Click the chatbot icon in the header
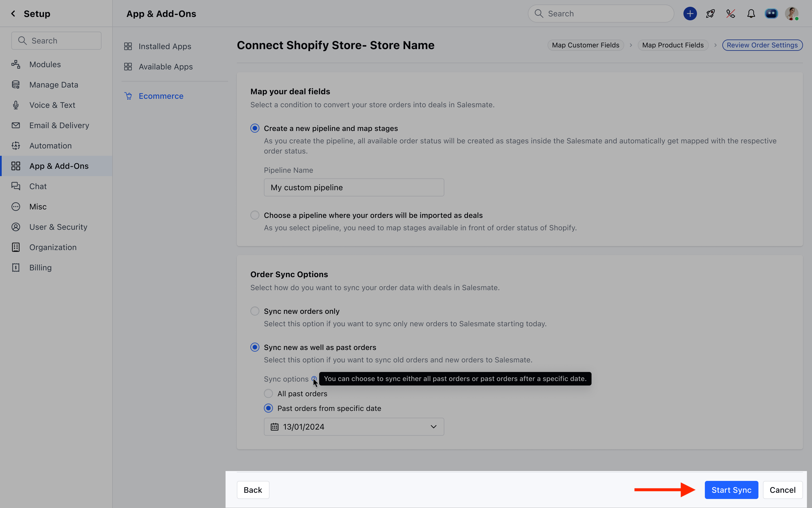812x508 pixels. 771,14
